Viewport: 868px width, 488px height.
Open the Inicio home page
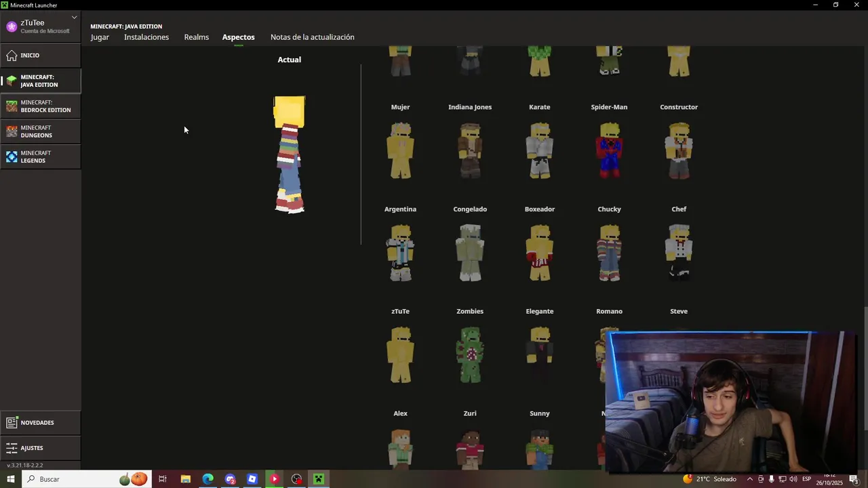click(40, 56)
